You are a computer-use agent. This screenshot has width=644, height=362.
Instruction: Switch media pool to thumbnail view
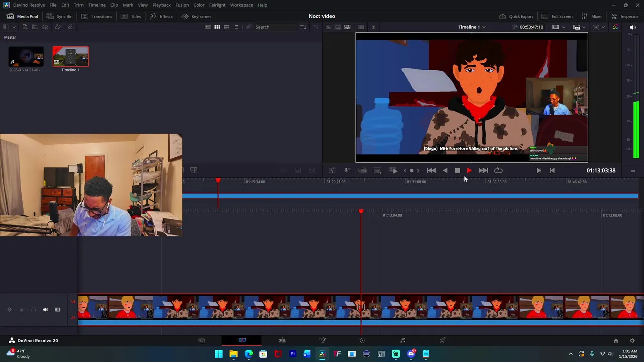(x=217, y=27)
